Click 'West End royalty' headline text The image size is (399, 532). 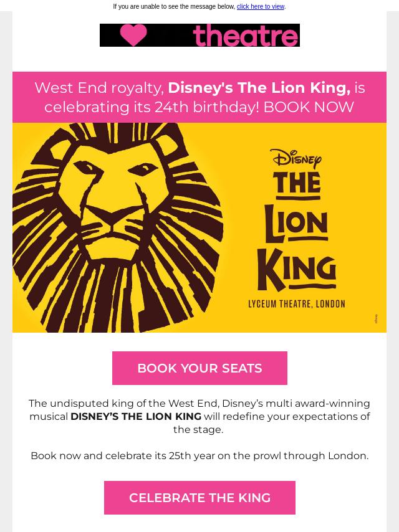coord(100,88)
